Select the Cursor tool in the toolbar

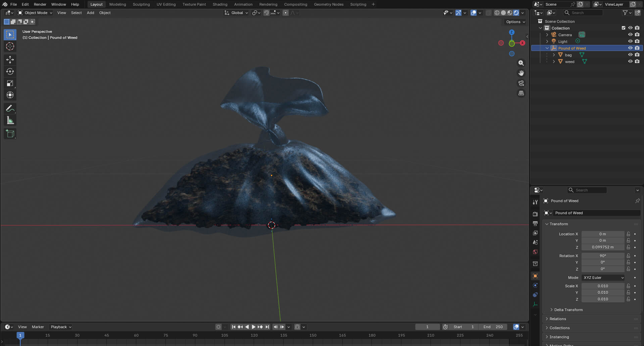pos(10,46)
